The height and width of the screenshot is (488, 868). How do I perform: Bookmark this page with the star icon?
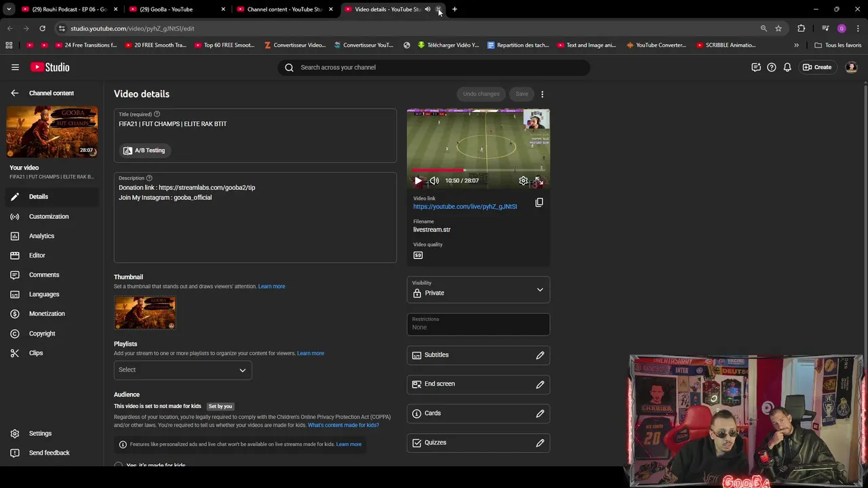778,28
